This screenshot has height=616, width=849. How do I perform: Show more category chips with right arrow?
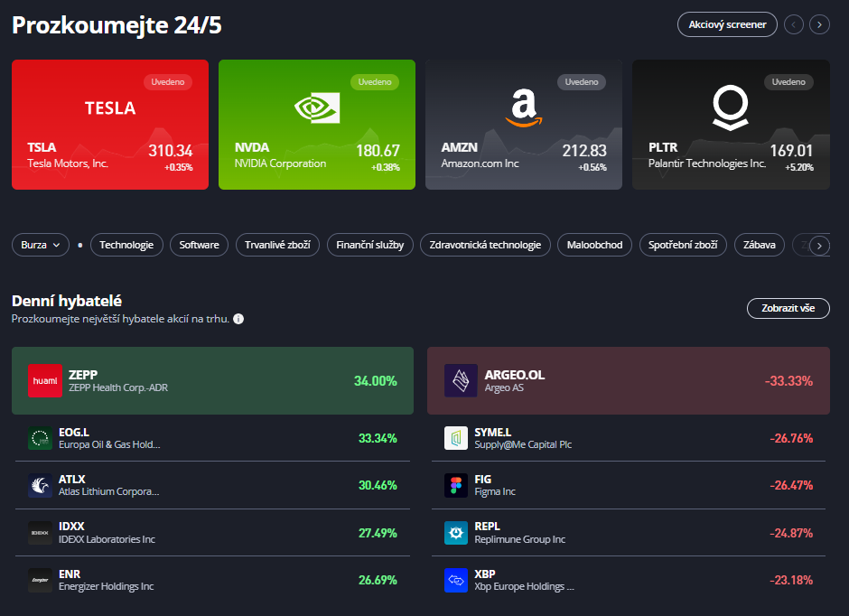coord(819,245)
